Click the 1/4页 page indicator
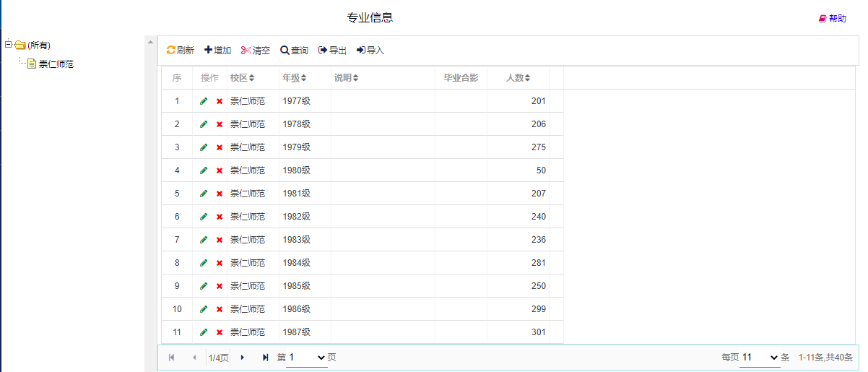The width and height of the screenshot is (868, 372). tap(219, 358)
